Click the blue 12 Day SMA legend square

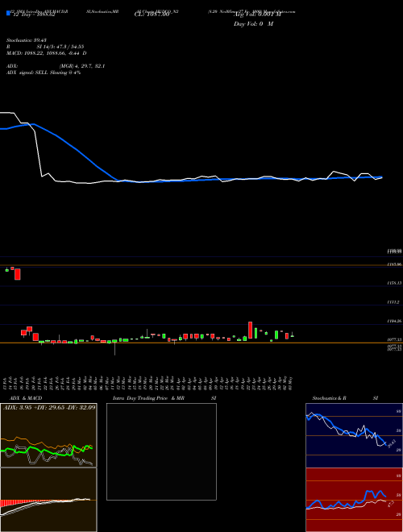pos(8,13)
